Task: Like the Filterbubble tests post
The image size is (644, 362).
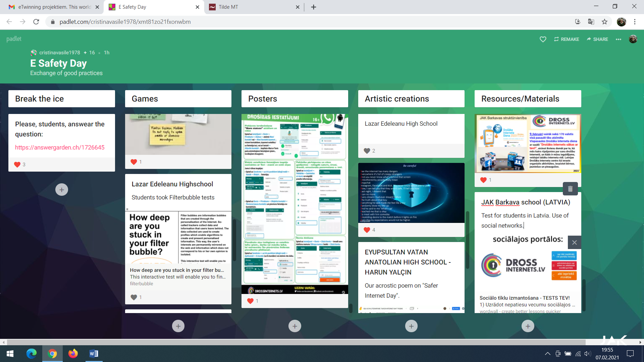Action: click(x=134, y=297)
